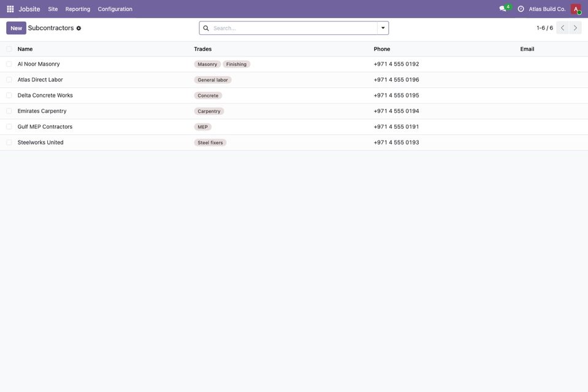This screenshot has height=392, width=588.
Task: Click the Email column header
Action: click(527, 49)
